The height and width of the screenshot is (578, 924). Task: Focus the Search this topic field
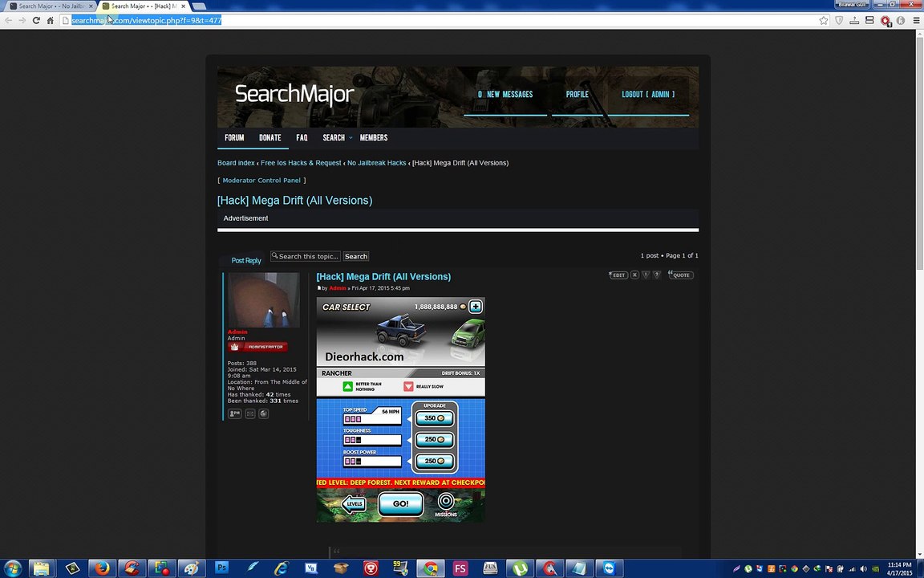tap(306, 257)
